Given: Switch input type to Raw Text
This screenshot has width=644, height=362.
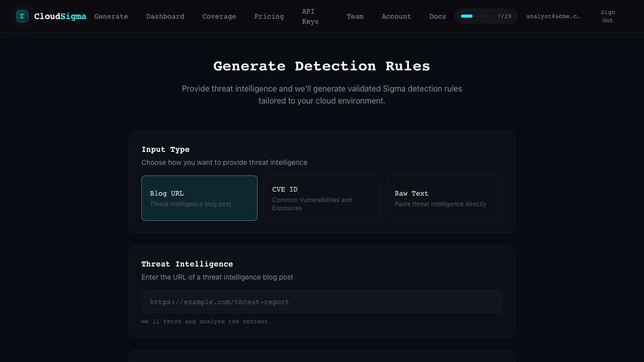Looking at the screenshot, I should (x=444, y=198).
